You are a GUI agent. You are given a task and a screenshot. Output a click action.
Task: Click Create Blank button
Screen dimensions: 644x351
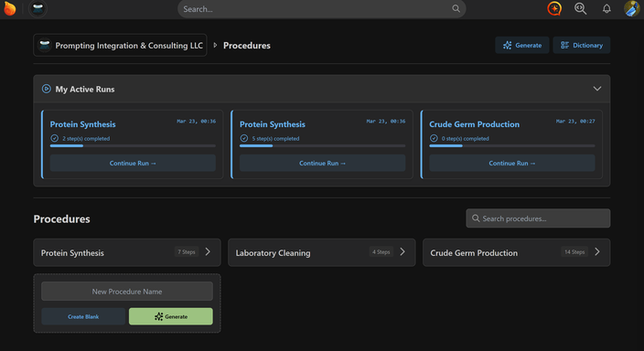[x=83, y=316]
